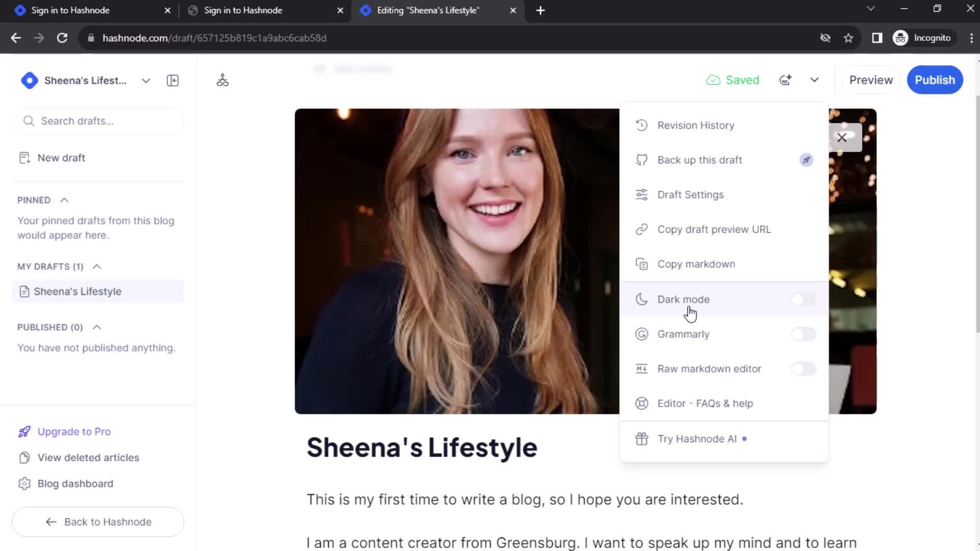Click the Editor FAQs and help icon
The width and height of the screenshot is (980, 551).
click(643, 403)
